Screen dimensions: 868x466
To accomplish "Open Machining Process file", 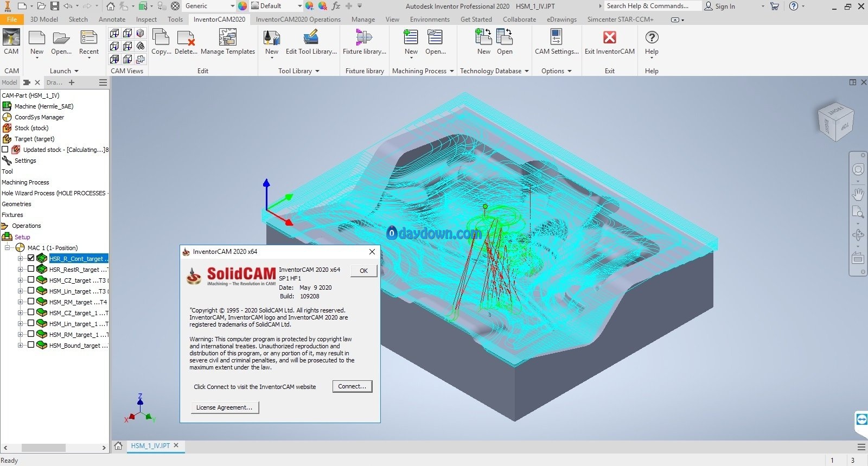I will [435, 42].
